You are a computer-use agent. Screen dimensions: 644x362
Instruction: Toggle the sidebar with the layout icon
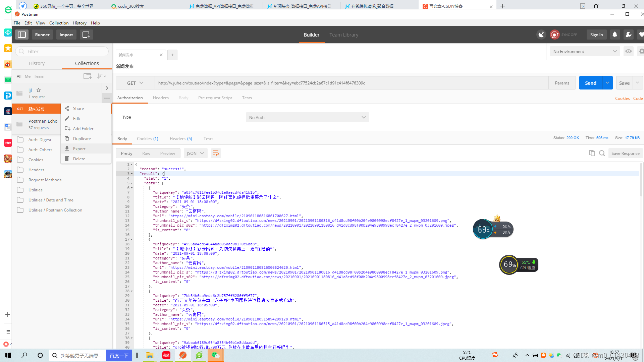coord(22,35)
